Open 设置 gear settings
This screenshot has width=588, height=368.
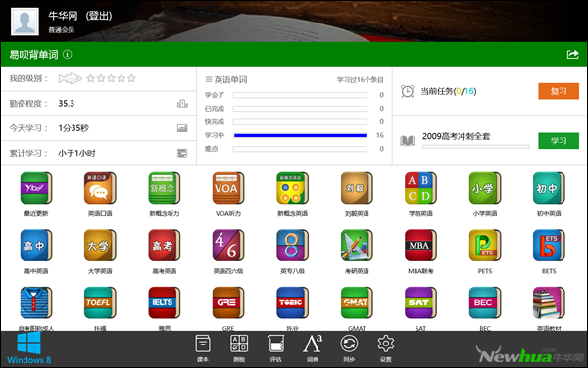(x=385, y=347)
